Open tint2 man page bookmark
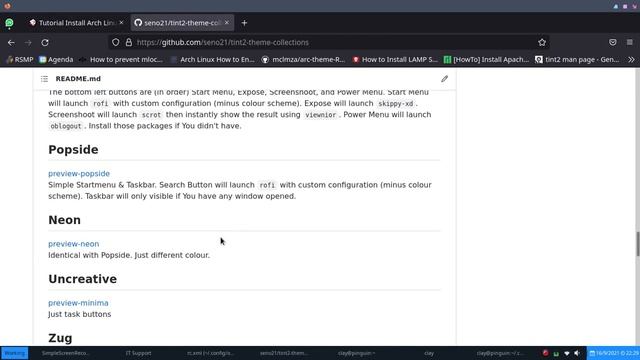The image size is (640, 360). pyautogui.click(x=577, y=60)
